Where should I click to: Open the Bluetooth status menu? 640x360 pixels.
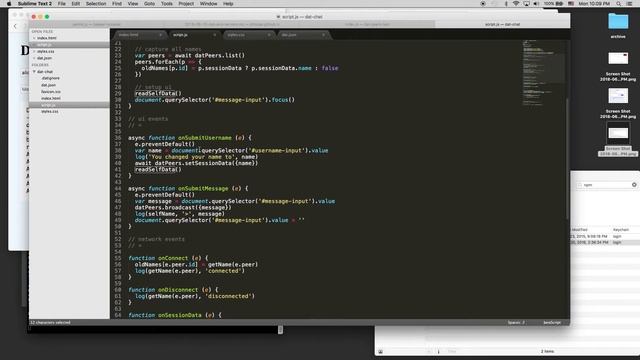point(506,4)
